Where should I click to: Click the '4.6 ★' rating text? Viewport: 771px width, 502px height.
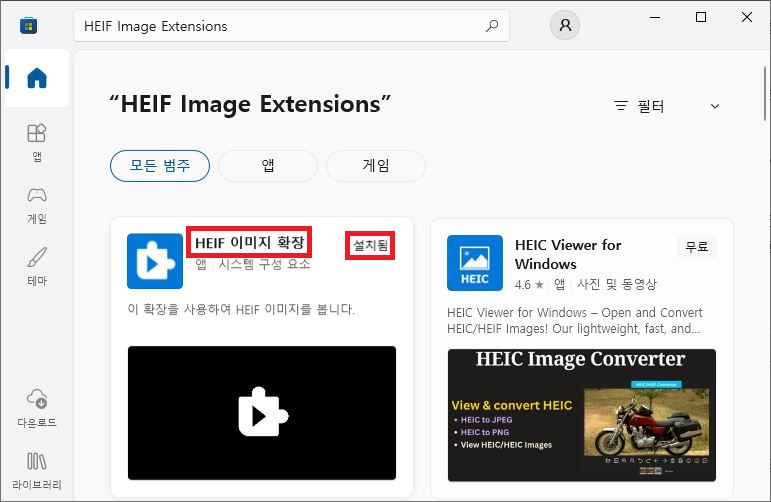[x=530, y=285]
